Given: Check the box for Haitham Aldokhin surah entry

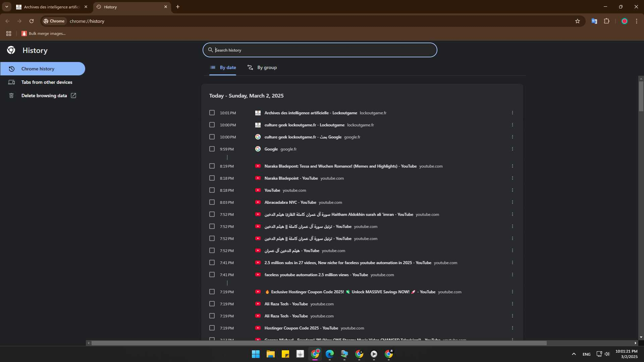Looking at the screenshot, I should (212, 215).
